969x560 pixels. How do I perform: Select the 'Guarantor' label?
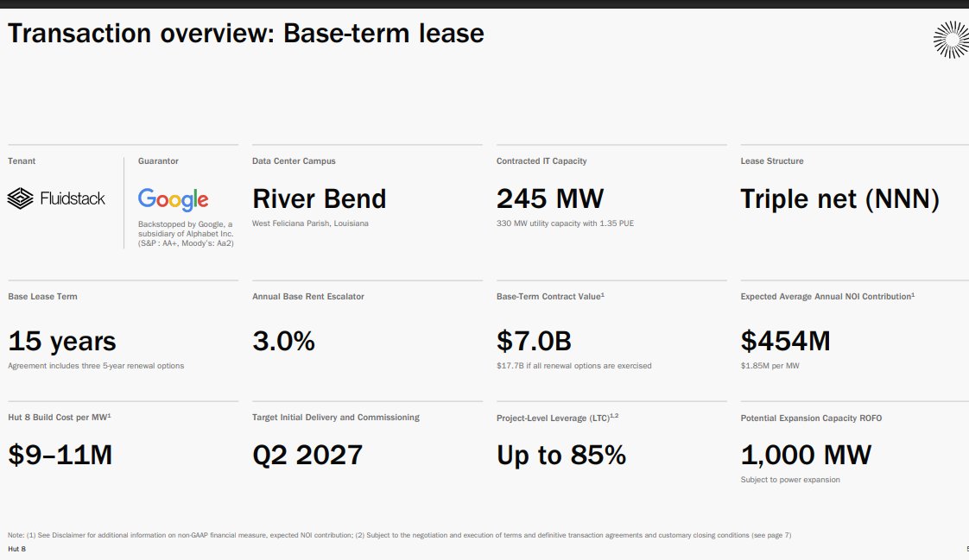158,161
